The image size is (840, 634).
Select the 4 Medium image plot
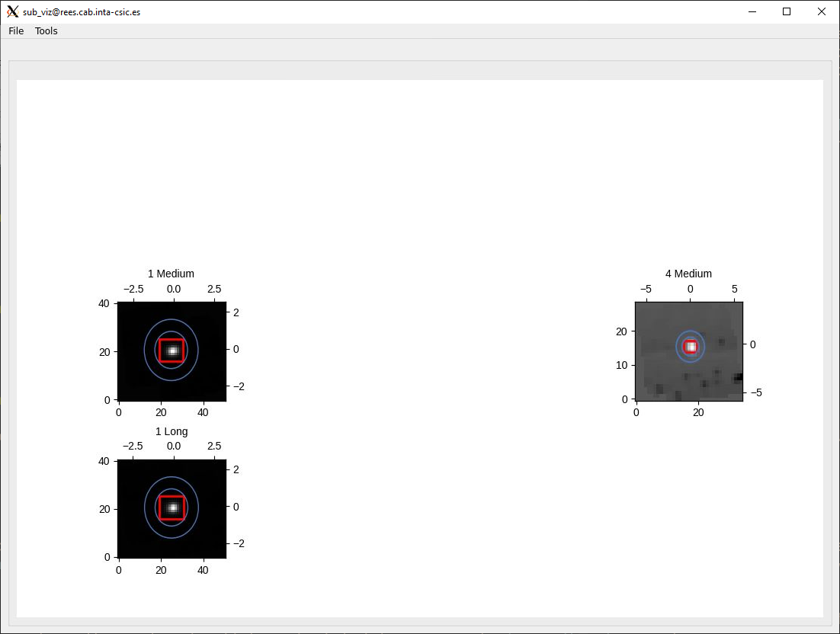pyautogui.click(x=689, y=351)
